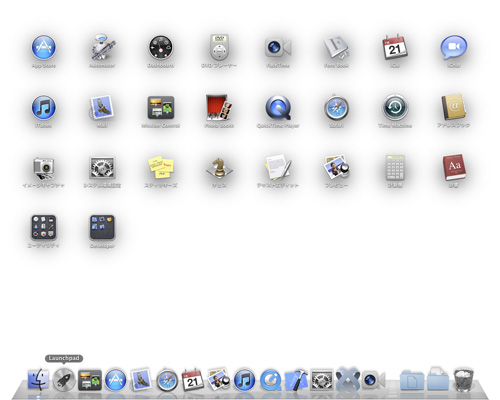Screen dimensions: 500x400
Task: Open FaceTime from the Launchpad grid
Action: (278, 47)
